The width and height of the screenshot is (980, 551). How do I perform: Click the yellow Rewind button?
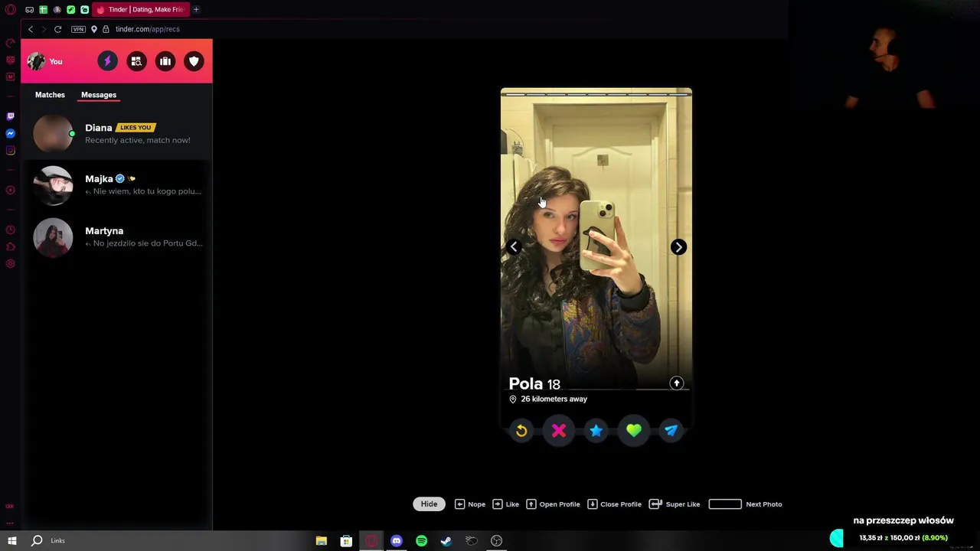(521, 431)
